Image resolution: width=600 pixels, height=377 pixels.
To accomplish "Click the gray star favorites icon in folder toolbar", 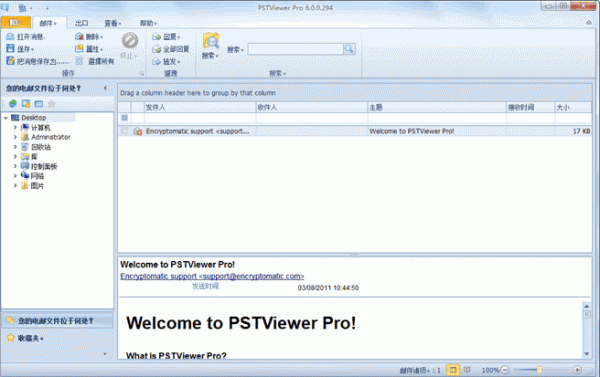I will coord(52,103).
